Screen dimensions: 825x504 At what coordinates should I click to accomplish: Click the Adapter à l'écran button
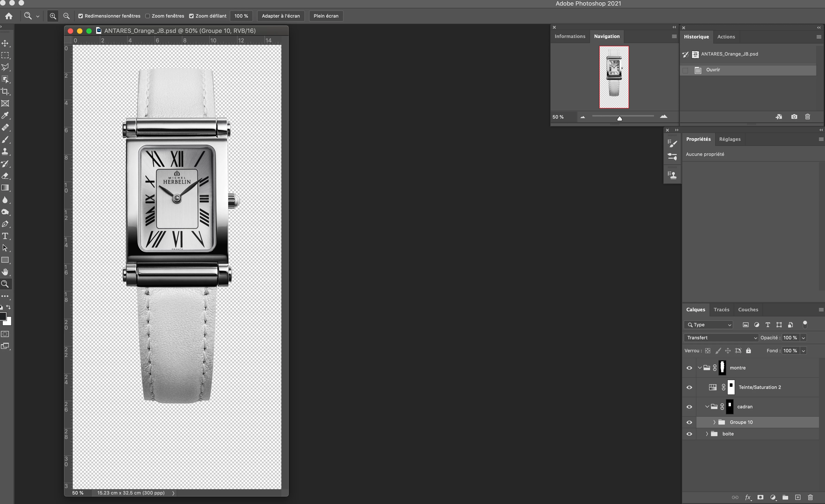pos(281,16)
